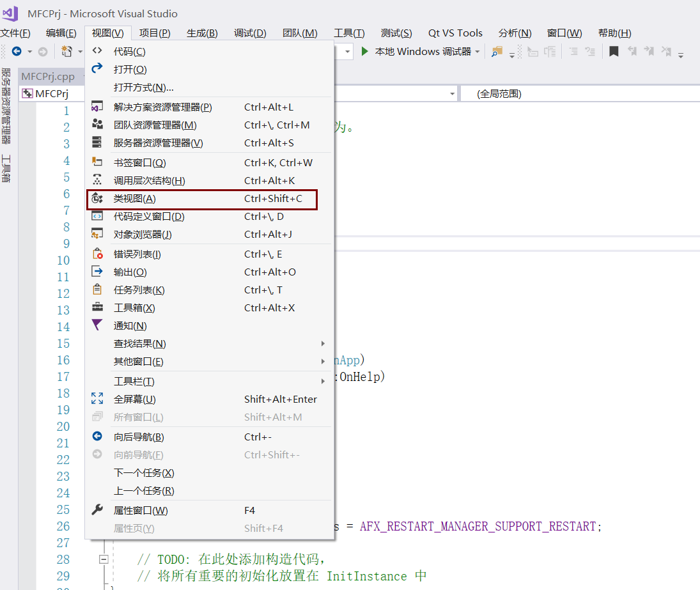This screenshot has height=590, width=700.
Task: Open the Build menu
Action: click(202, 33)
